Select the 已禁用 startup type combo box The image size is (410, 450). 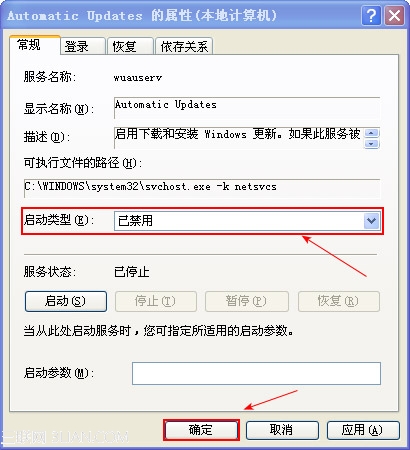coord(247,221)
